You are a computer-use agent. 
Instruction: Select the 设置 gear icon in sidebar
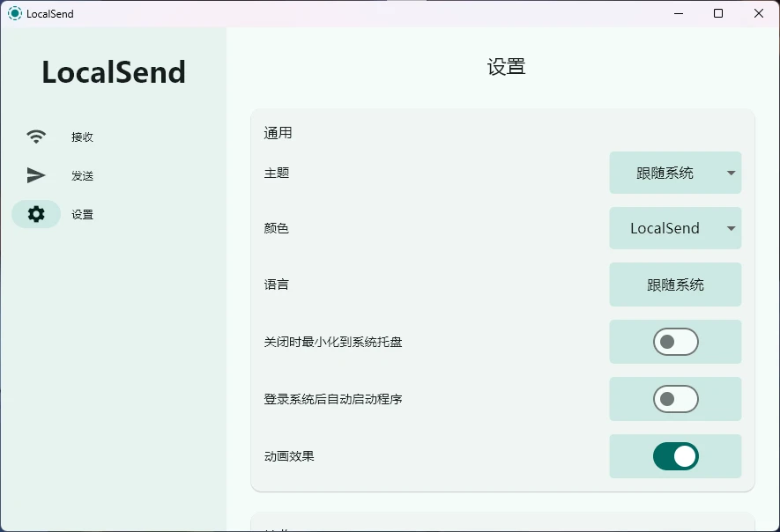point(36,214)
